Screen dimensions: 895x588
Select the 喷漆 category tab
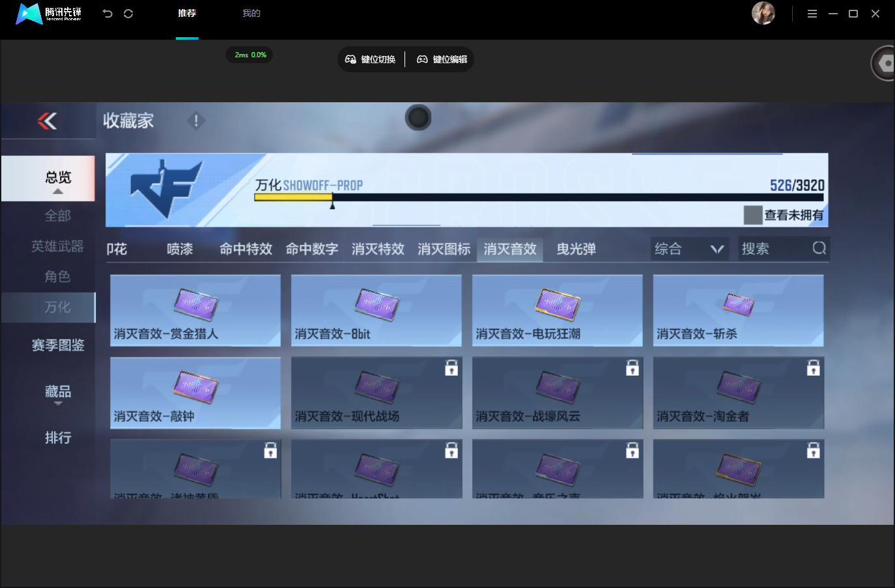pos(180,249)
